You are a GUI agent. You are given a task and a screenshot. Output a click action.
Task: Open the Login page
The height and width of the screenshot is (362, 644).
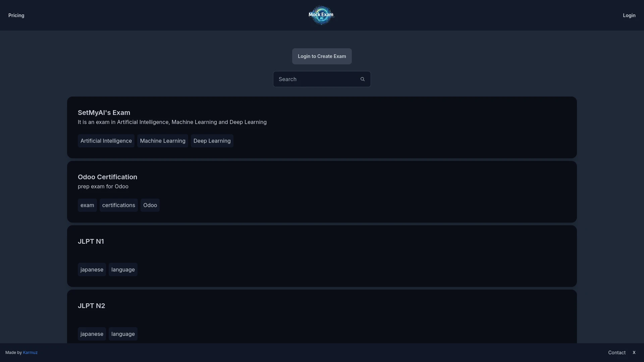point(629,15)
